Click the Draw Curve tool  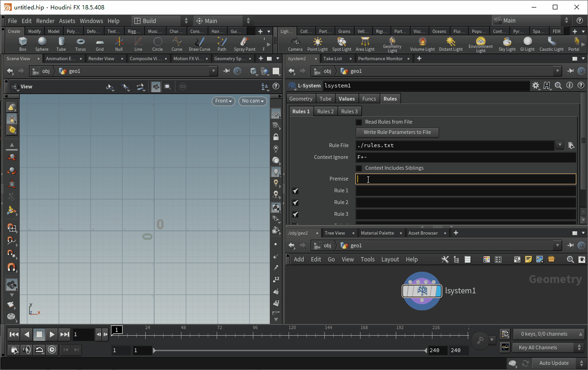click(x=199, y=44)
